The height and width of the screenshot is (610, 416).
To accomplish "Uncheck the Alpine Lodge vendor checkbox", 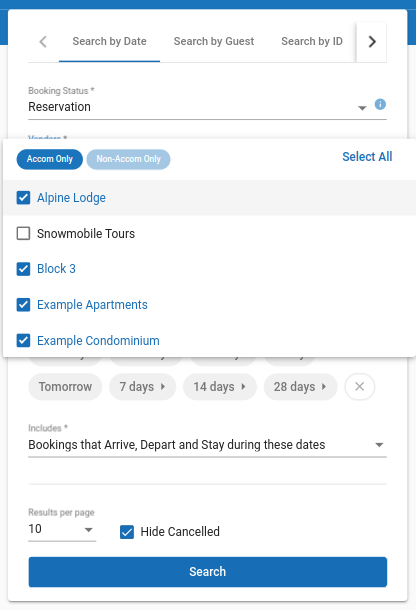I will point(23,198).
